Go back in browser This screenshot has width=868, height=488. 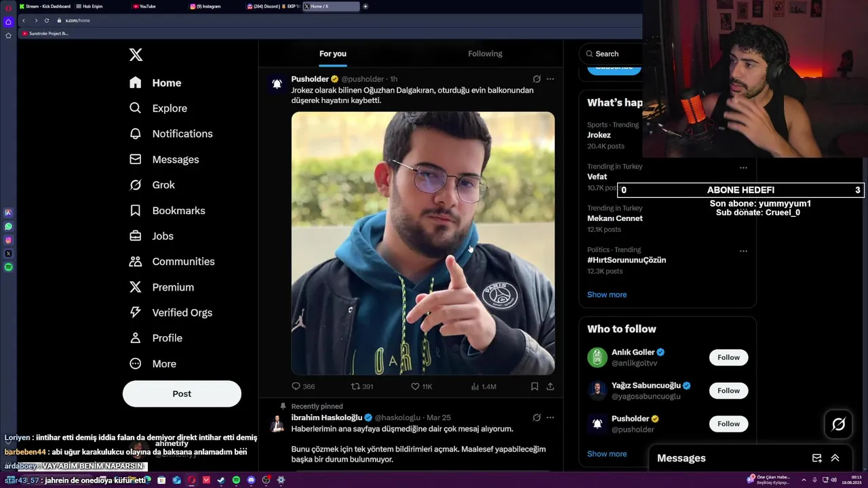24,20
